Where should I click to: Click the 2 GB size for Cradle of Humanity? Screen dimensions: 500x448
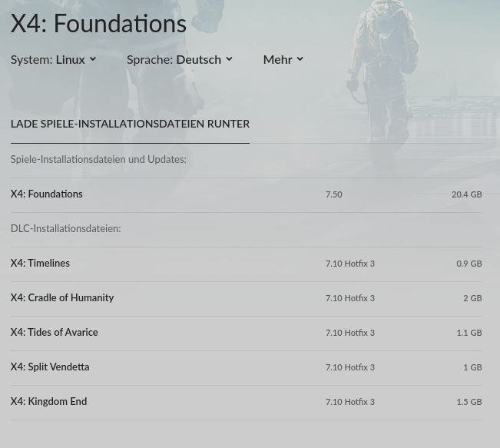coord(472,298)
